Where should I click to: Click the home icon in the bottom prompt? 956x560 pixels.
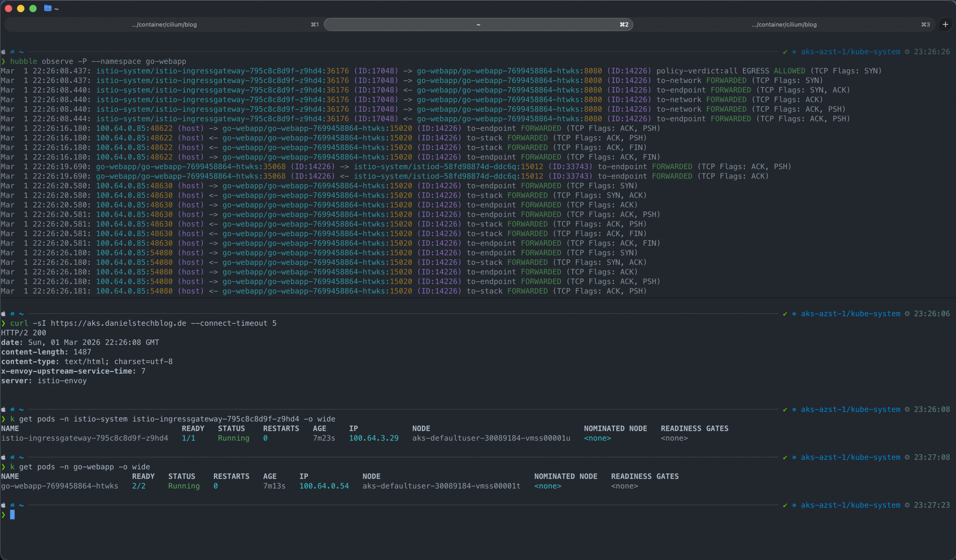(13, 505)
